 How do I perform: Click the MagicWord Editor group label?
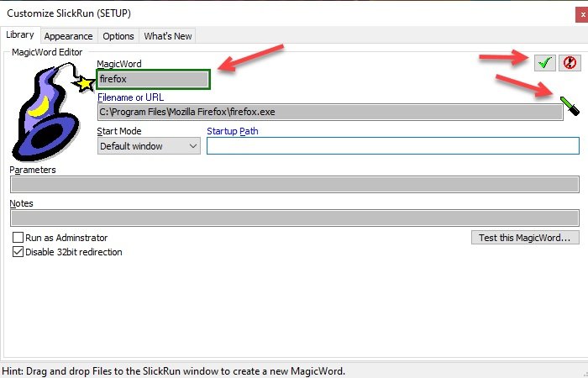click(x=47, y=52)
